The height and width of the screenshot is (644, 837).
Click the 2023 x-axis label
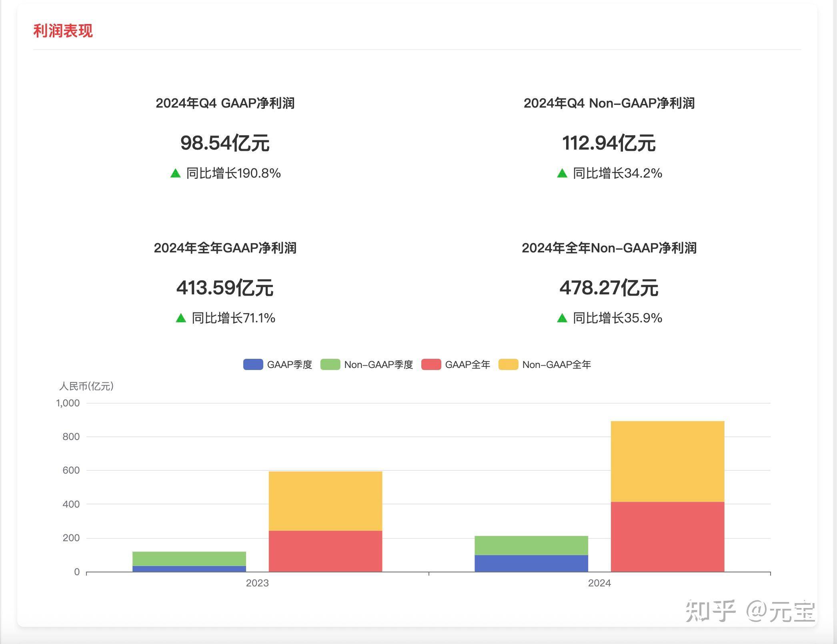(257, 583)
